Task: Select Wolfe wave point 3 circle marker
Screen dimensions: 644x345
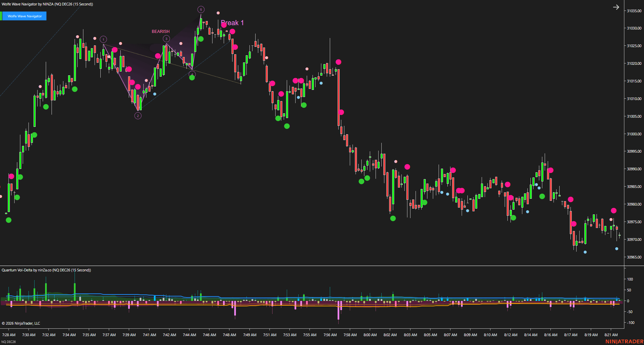Action: coord(166,39)
